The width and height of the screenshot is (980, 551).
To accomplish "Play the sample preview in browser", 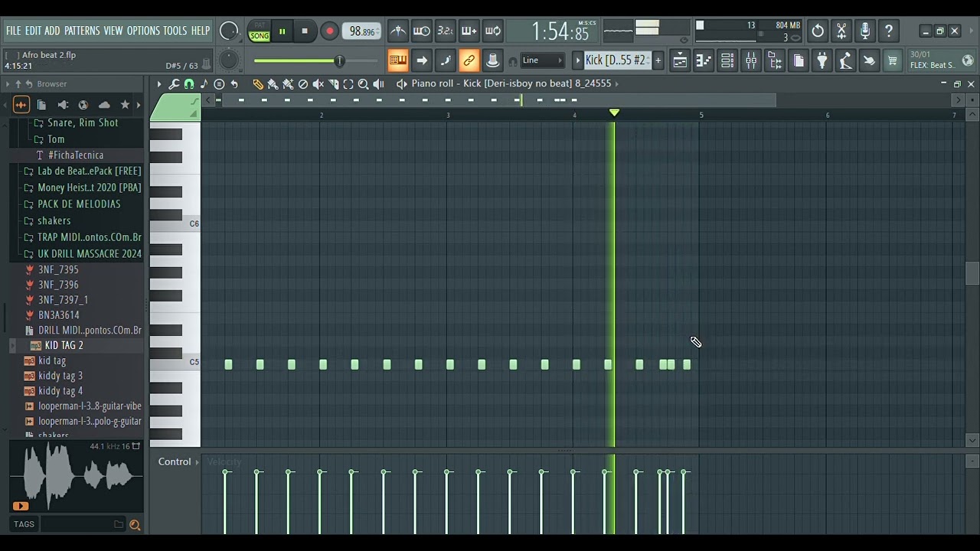I will click(x=20, y=506).
